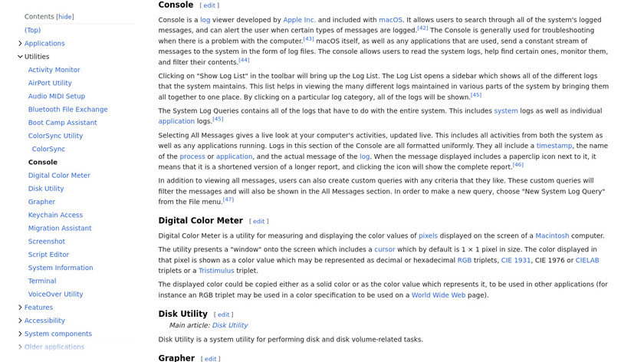Image resolution: width=644 pixels, height=362 pixels.
Task: Go to Bluetooth File Exchange section
Action: (67, 110)
